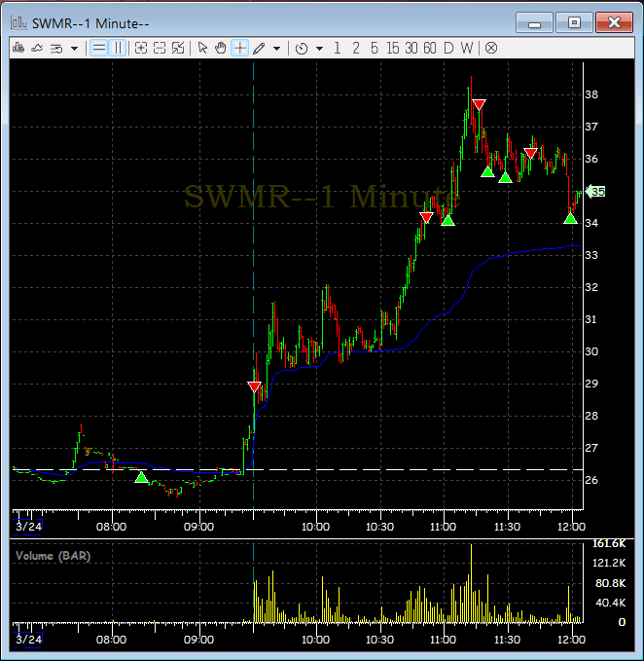Open the drawing tools dropdown arrow
The image size is (644, 661).
(x=276, y=49)
